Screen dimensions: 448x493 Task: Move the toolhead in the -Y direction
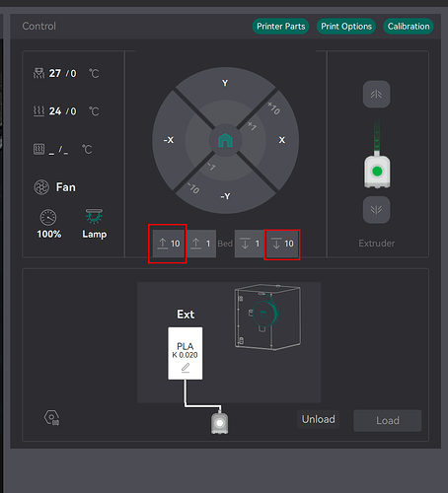pyautogui.click(x=225, y=196)
